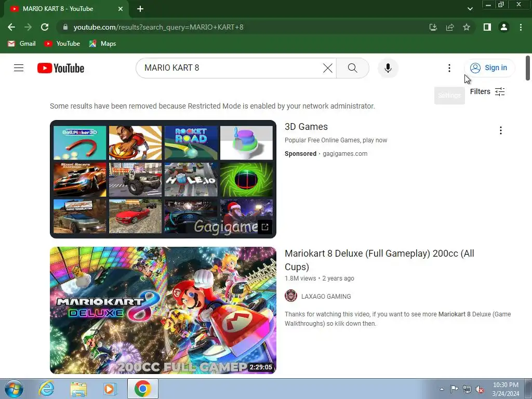Open Windows Explorer from taskbar

pyautogui.click(x=78, y=389)
